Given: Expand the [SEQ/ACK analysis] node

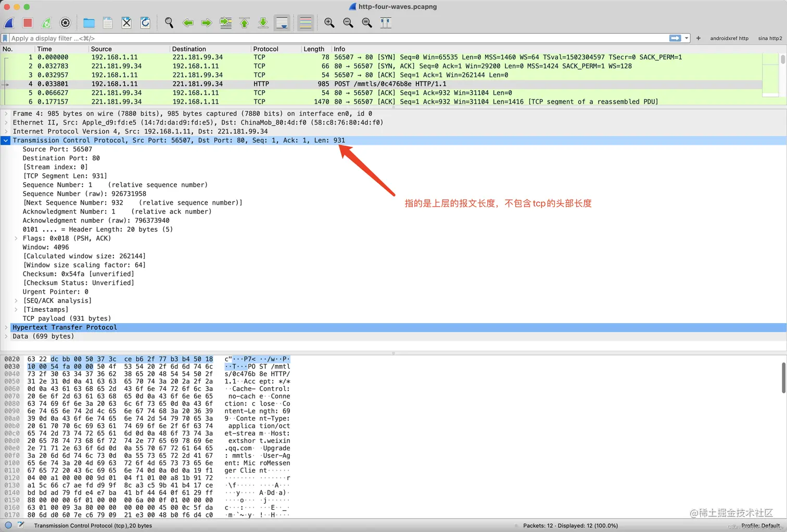Looking at the screenshot, I should [x=16, y=301].
